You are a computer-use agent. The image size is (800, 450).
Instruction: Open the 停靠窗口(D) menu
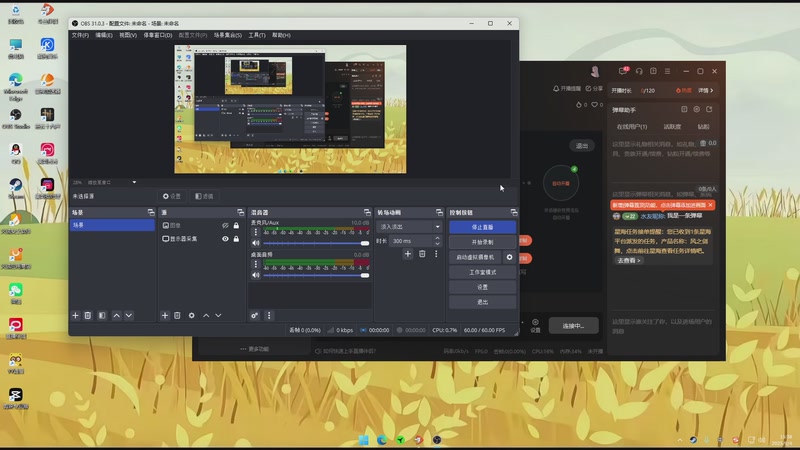click(x=158, y=35)
